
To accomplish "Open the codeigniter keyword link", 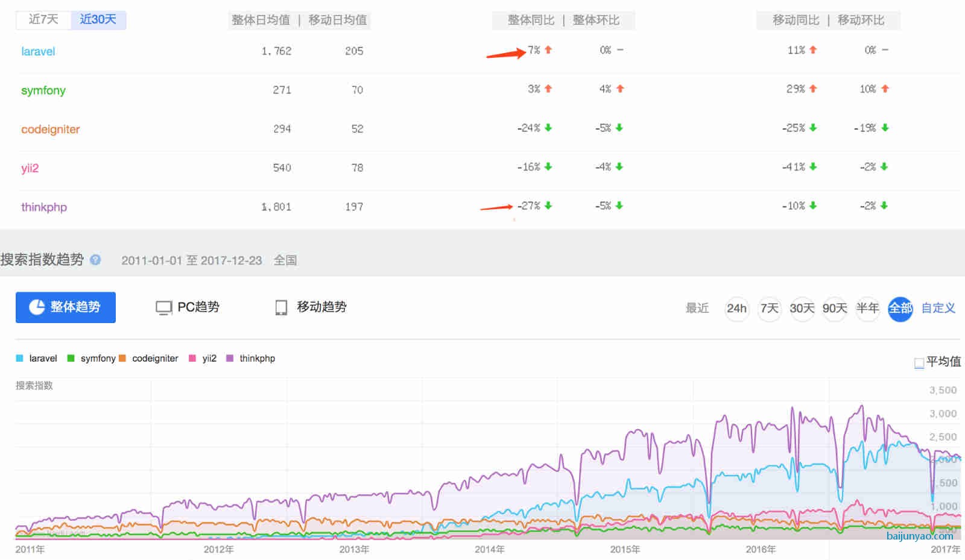I will [51, 129].
